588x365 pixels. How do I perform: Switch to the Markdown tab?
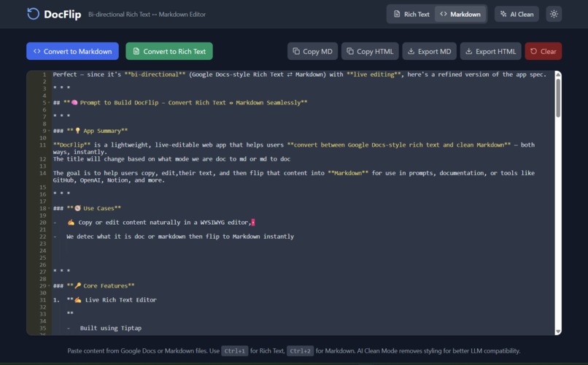tap(460, 15)
